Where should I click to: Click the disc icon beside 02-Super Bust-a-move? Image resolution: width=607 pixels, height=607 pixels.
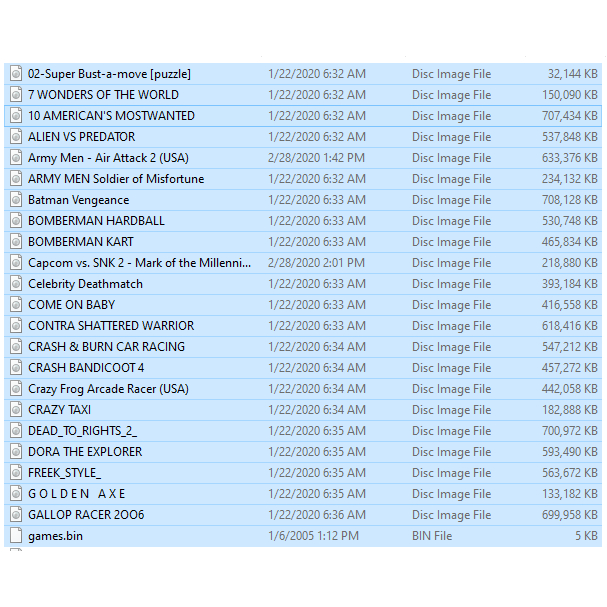click(x=16, y=74)
